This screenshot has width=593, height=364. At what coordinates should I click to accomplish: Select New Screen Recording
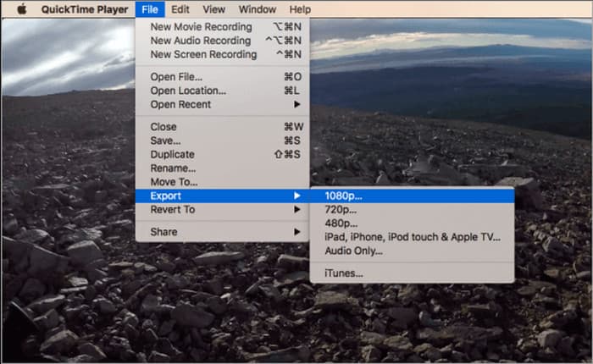coord(222,54)
